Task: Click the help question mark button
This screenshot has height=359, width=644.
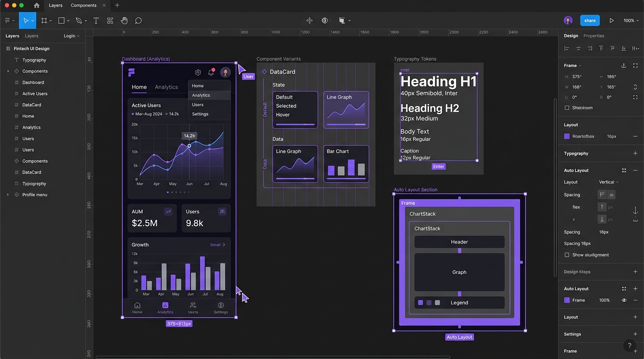Action: (x=629, y=345)
